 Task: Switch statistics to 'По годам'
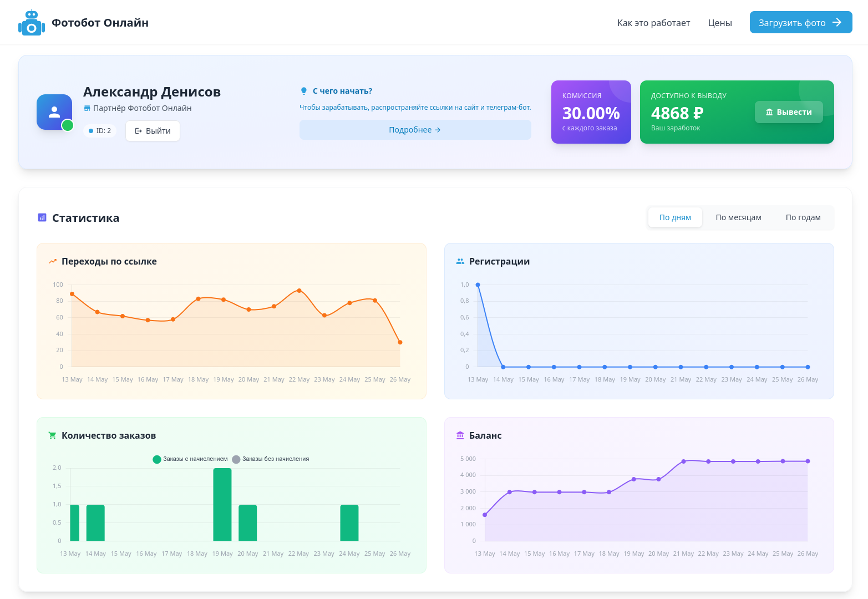click(x=803, y=217)
